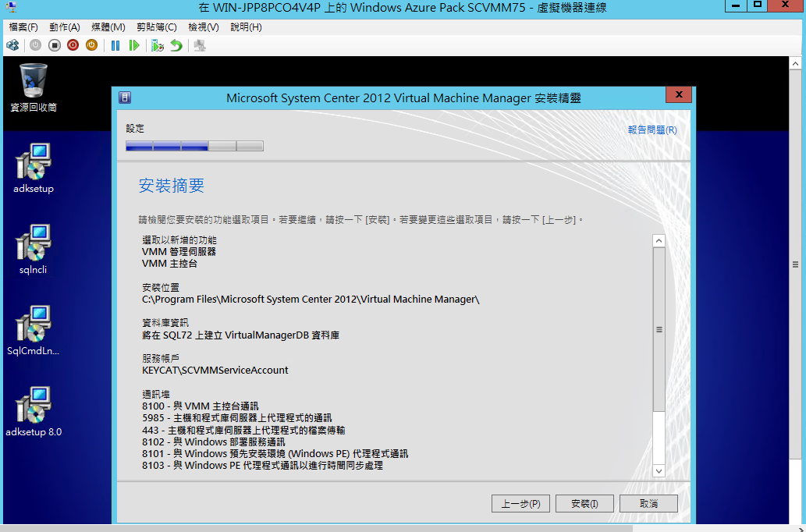The height and width of the screenshot is (532, 806).
Task: Click the line beginning with port 443
Action: coord(243,431)
